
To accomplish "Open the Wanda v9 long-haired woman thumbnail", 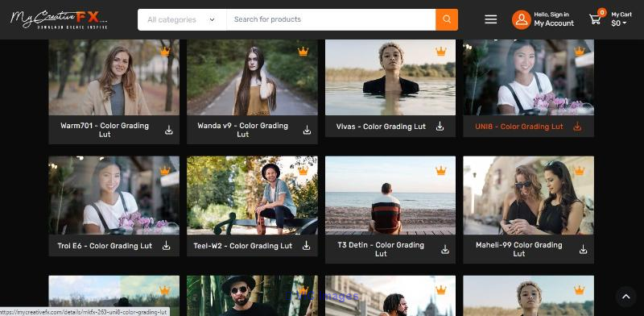I will tap(252, 77).
